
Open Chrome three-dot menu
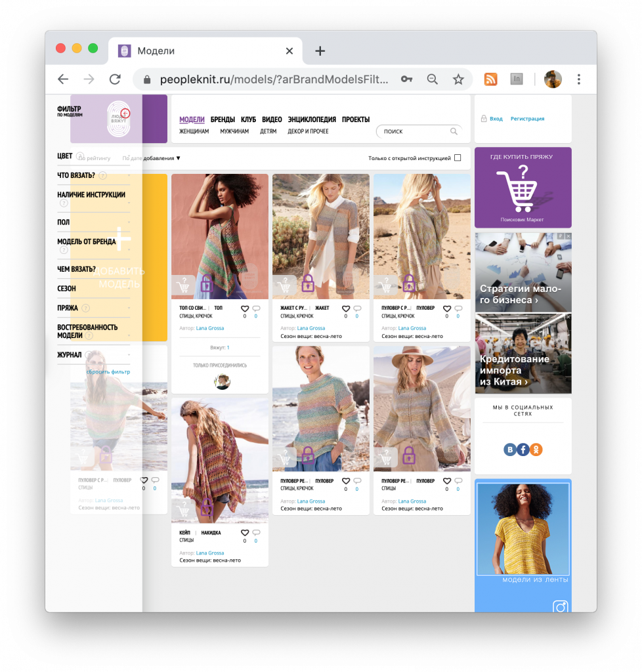(578, 79)
